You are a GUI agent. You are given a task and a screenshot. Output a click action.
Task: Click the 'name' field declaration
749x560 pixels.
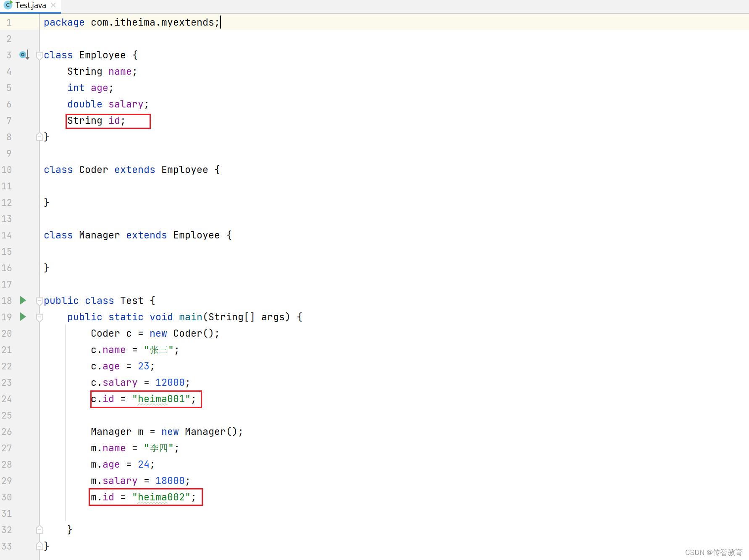pos(120,71)
